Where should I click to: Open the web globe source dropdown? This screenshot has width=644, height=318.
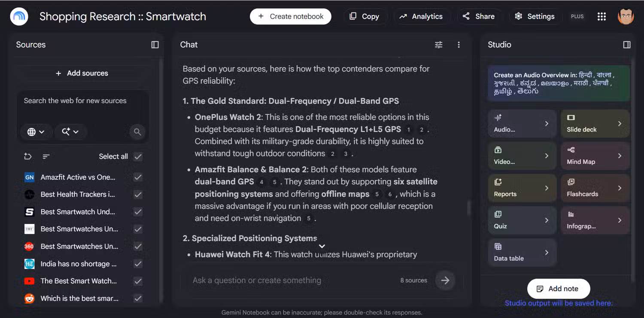pyautogui.click(x=36, y=132)
